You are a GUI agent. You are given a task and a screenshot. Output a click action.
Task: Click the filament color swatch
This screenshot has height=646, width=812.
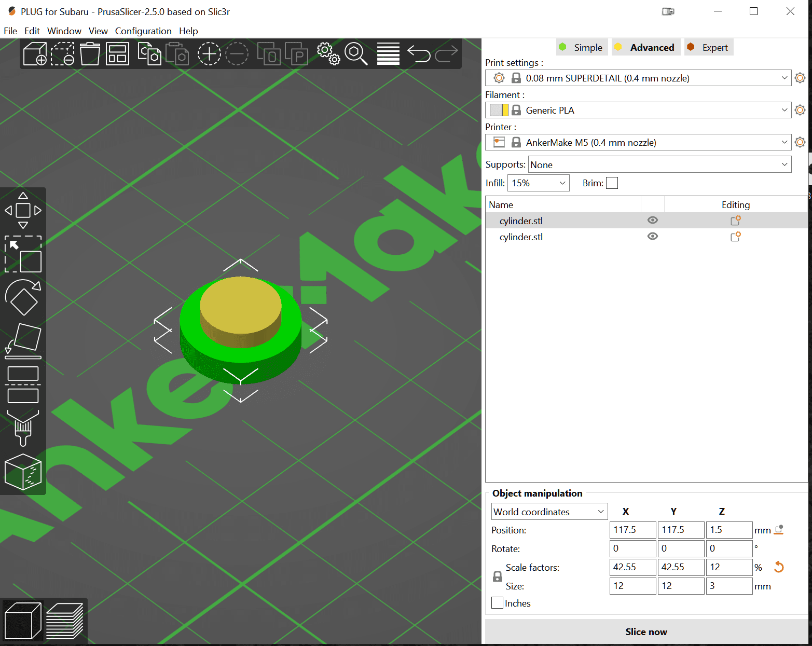click(x=499, y=110)
